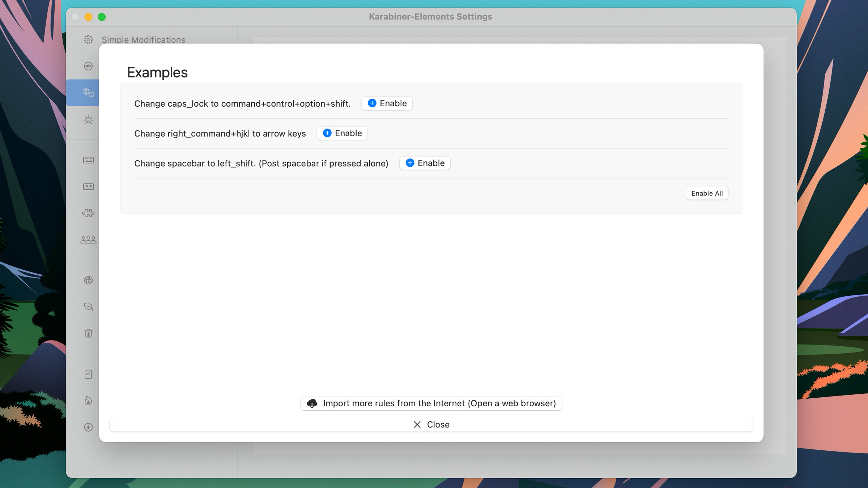Open the Log via the document icon

coord(88,374)
